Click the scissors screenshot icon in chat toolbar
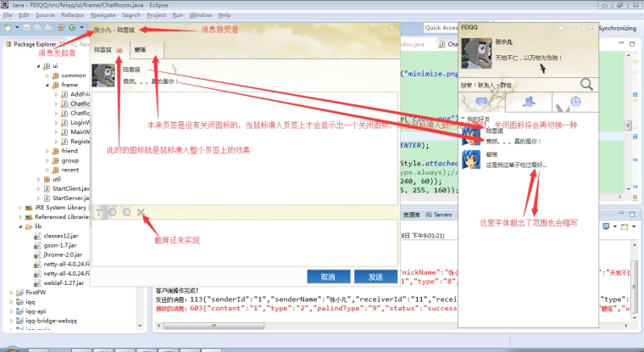The height and width of the screenshot is (352, 644). pos(141,212)
